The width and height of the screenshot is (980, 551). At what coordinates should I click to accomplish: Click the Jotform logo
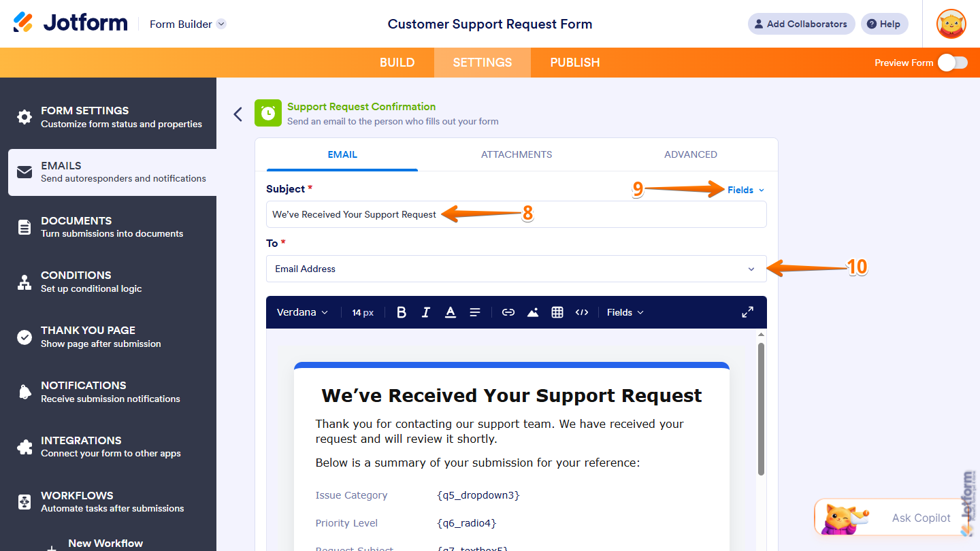[x=70, y=23]
